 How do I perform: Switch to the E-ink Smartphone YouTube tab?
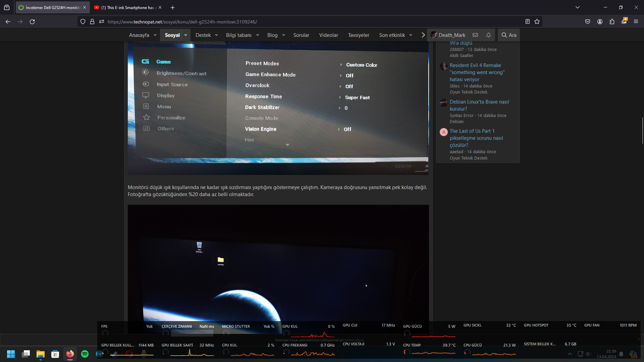[127, 7]
